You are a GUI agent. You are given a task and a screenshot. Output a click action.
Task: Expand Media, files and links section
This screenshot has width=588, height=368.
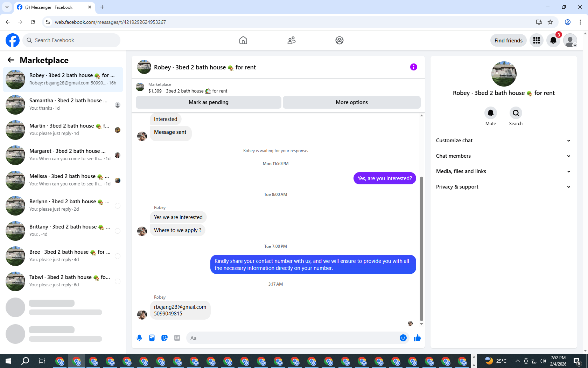click(503, 171)
